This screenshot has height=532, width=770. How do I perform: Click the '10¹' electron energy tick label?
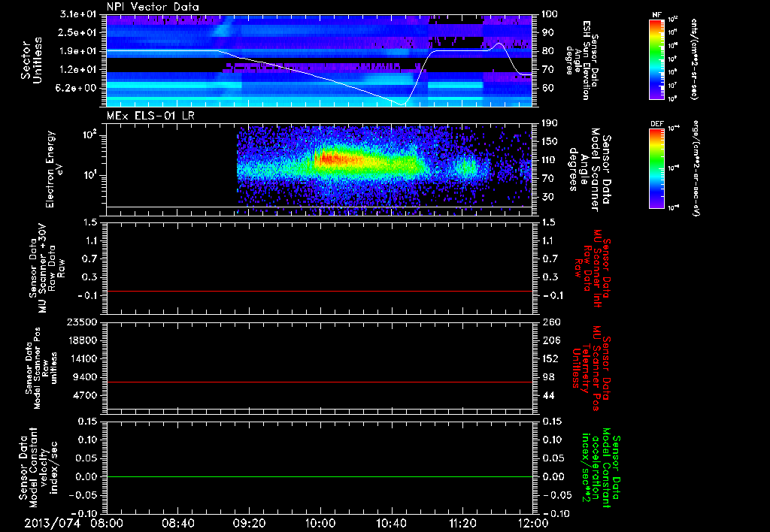[89, 175]
